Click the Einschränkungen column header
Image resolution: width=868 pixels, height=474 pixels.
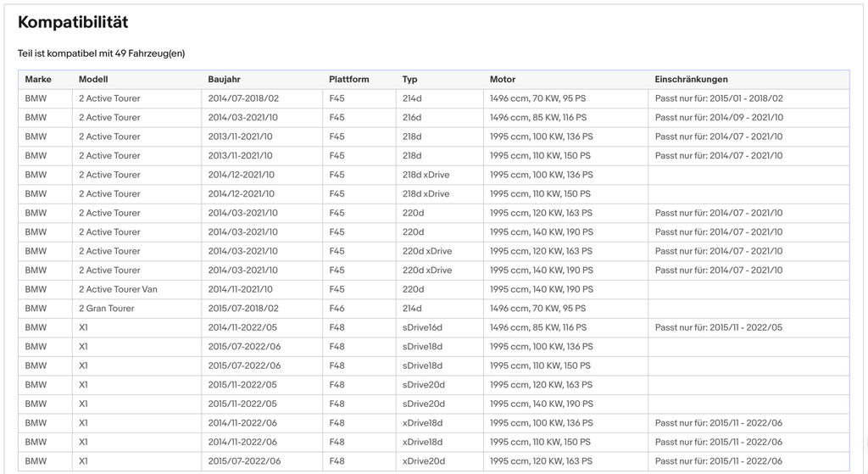coord(691,79)
